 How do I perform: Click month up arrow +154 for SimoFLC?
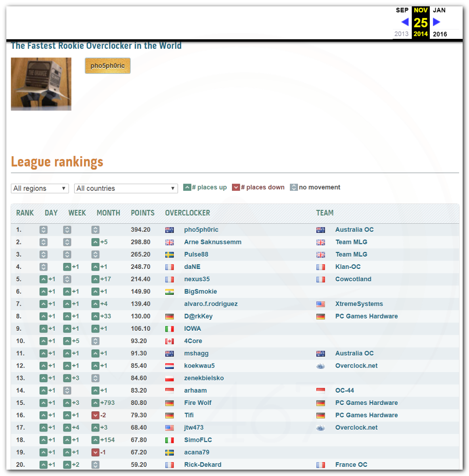(x=95, y=440)
